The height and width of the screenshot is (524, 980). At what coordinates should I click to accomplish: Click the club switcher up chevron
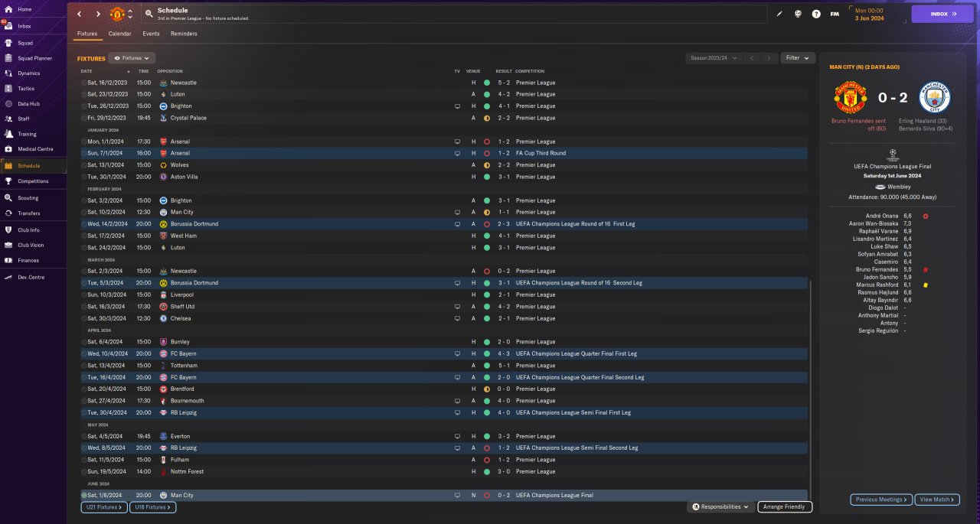130,11
